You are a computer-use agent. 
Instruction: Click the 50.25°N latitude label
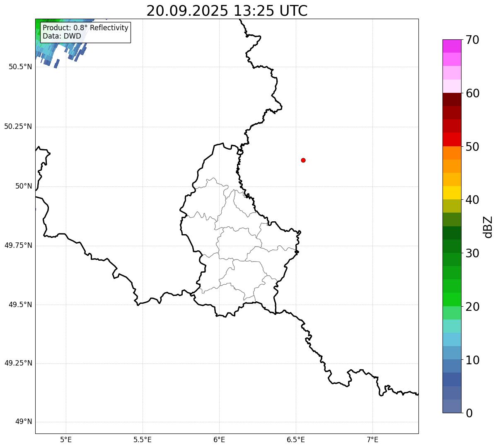(x=18, y=126)
